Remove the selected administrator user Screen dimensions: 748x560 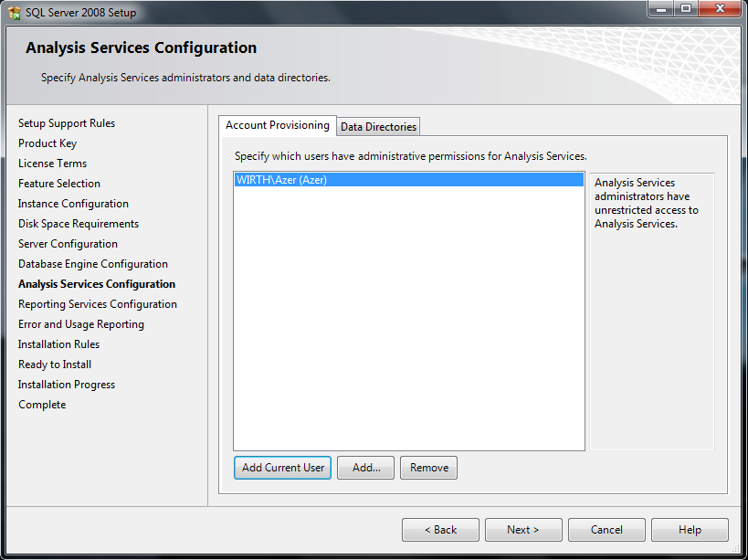coord(429,468)
